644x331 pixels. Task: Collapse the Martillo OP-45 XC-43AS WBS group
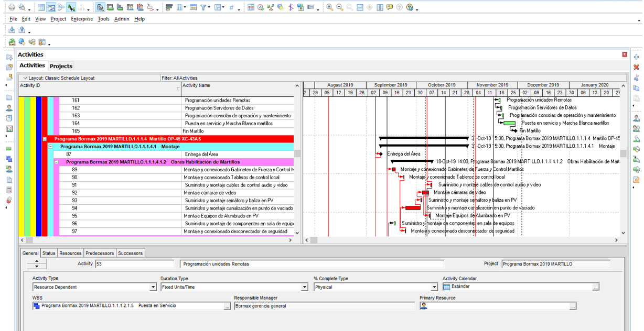45,139
